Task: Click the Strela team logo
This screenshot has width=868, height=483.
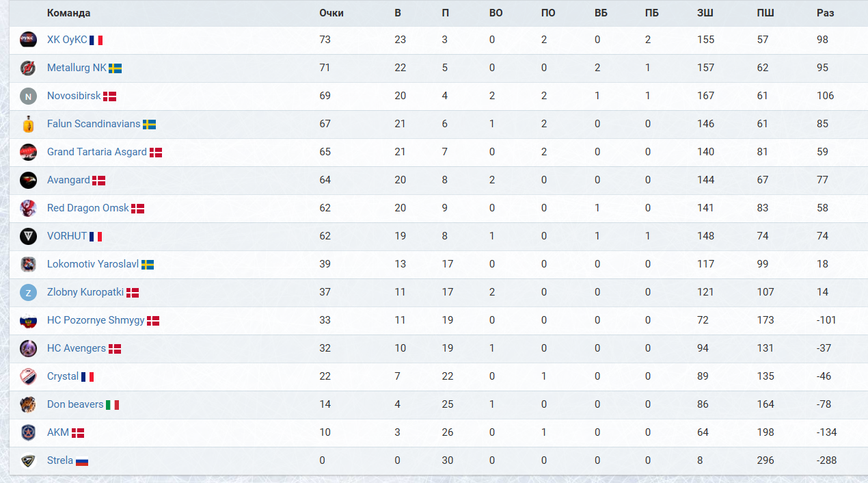Action: 28,460
